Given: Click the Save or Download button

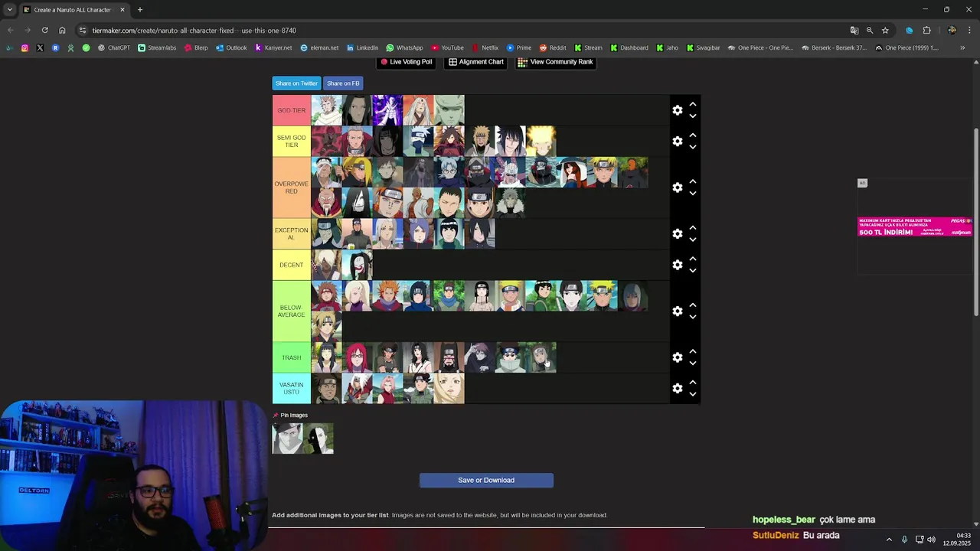Looking at the screenshot, I should [x=486, y=481].
